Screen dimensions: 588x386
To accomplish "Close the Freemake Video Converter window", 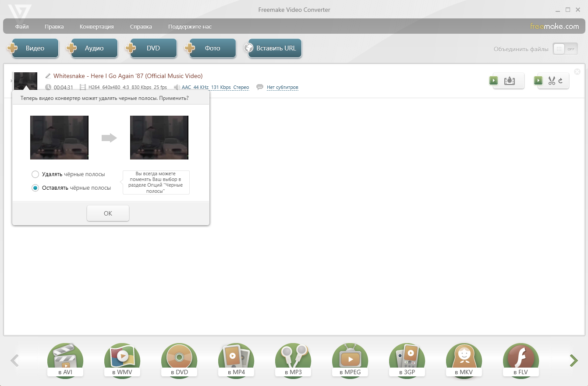I will coord(578,10).
